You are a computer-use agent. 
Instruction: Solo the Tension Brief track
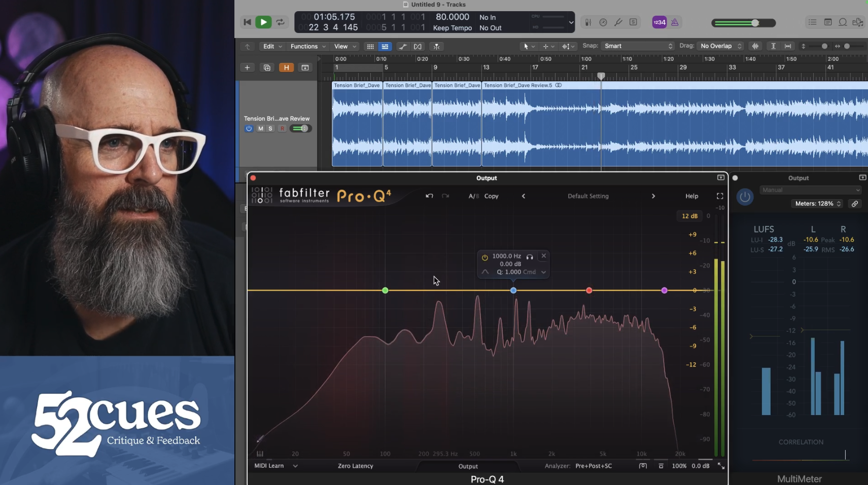click(270, 129)
